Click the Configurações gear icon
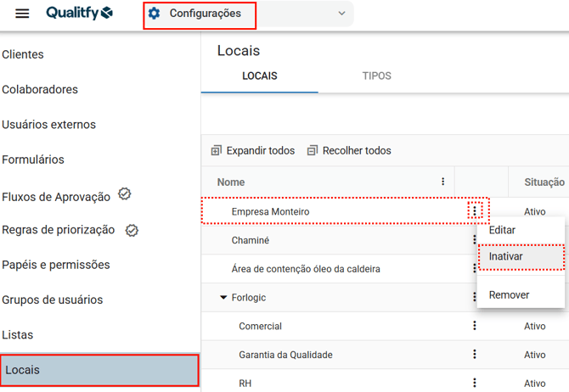This screenshot has height=392, width=569. point(154,14)
